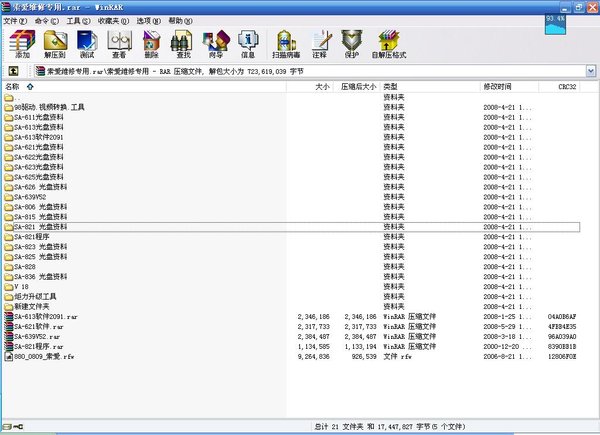Sort by 大小 column header
The image size is (600, 435).
(x=310, y=87)
